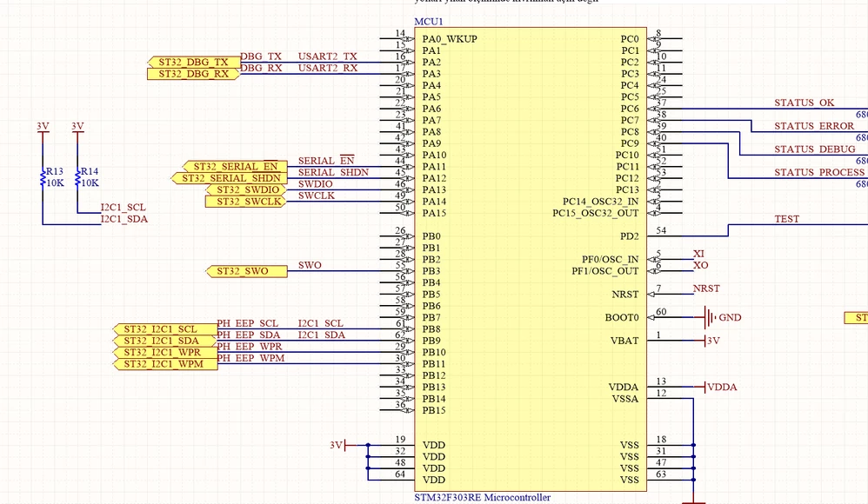The height and width of the screenshot is (504, 868).
Task: Select the STATUS_OK net label
Action: pyautogui.click(x=804, y=103)
